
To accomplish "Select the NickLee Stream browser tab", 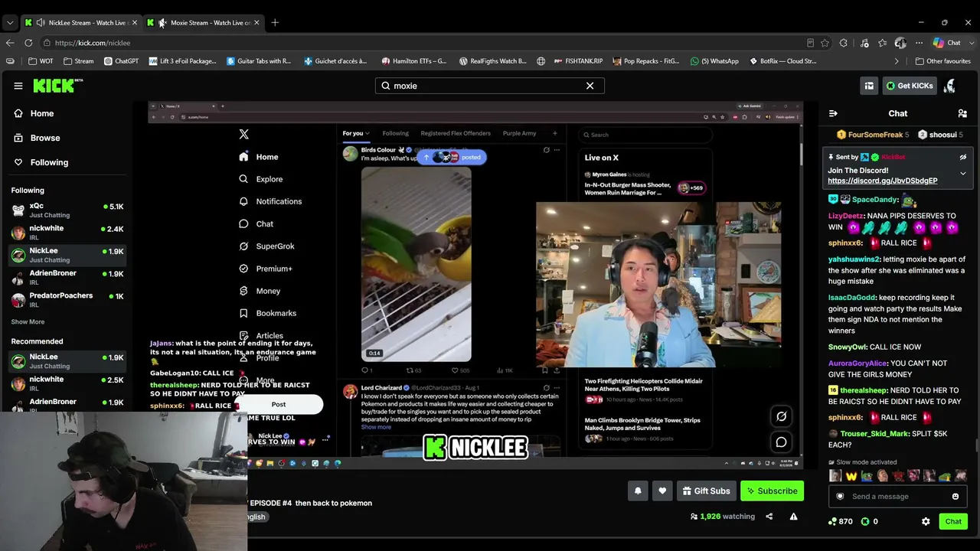I will point(80,22).
